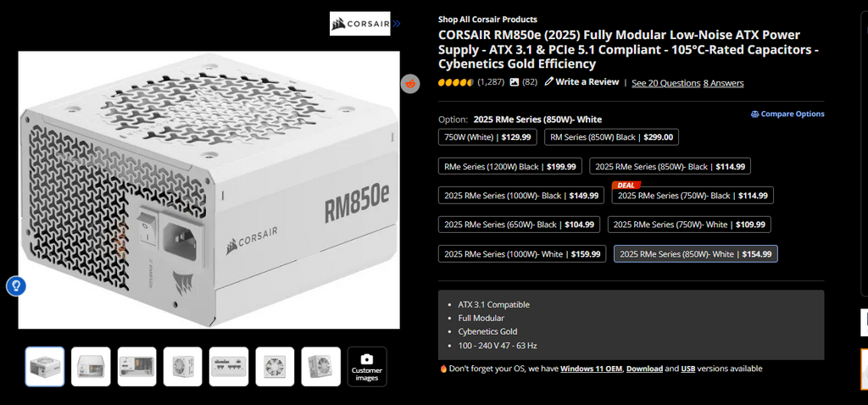The width and height of the screenshot is (868, 405).
Task: Click the Compare Options scale icon
Action: pos(754,114)
